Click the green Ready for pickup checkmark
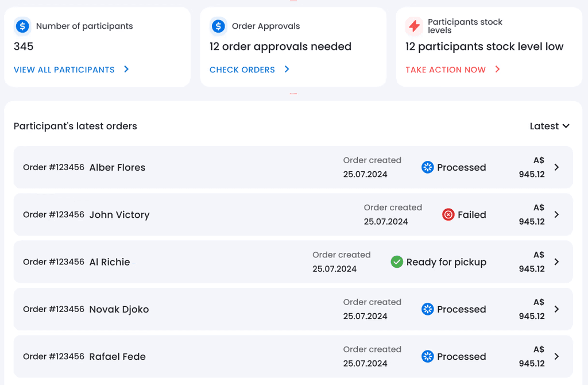 point(397,262)
